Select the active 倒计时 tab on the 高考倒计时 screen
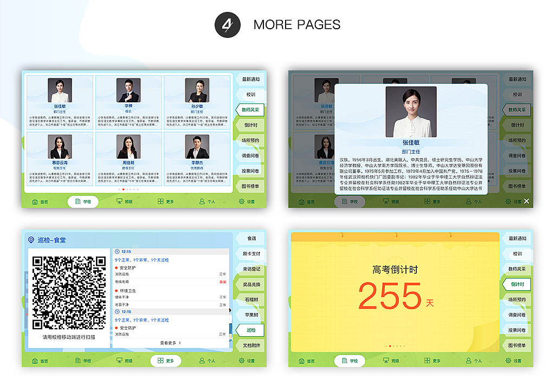This screenshot has height=392, width=555. pos(517,284)
